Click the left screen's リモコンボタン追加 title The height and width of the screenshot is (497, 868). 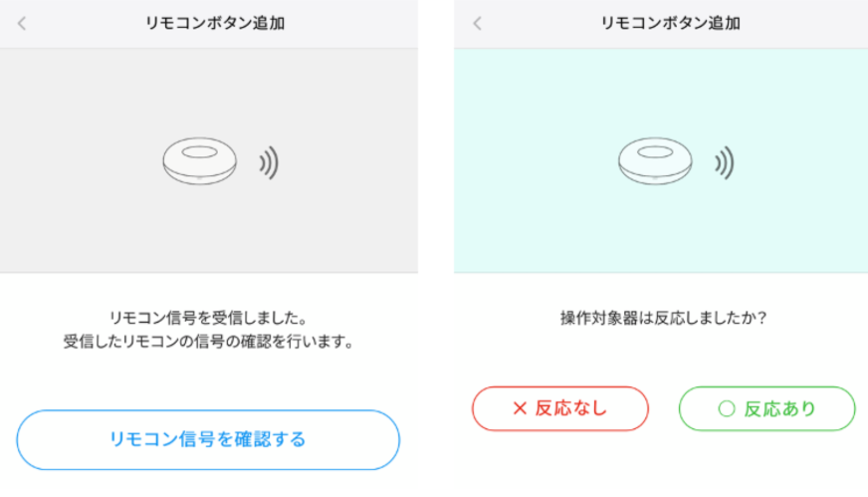(215, 24)
